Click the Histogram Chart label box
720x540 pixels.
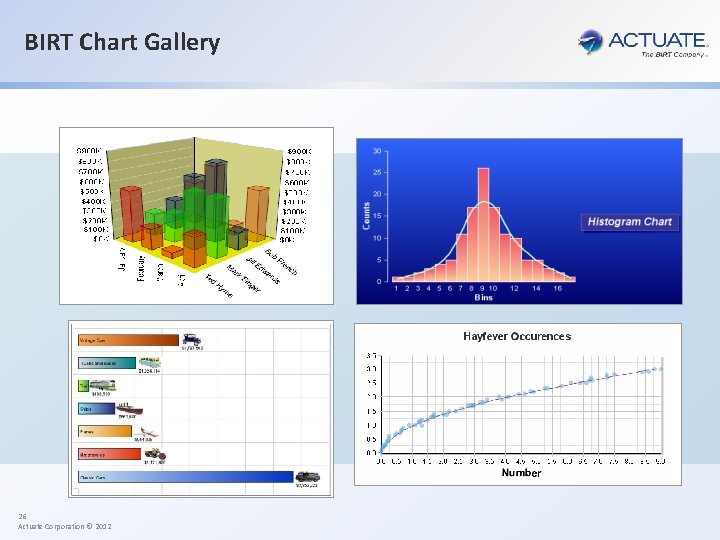click(630, 222)
